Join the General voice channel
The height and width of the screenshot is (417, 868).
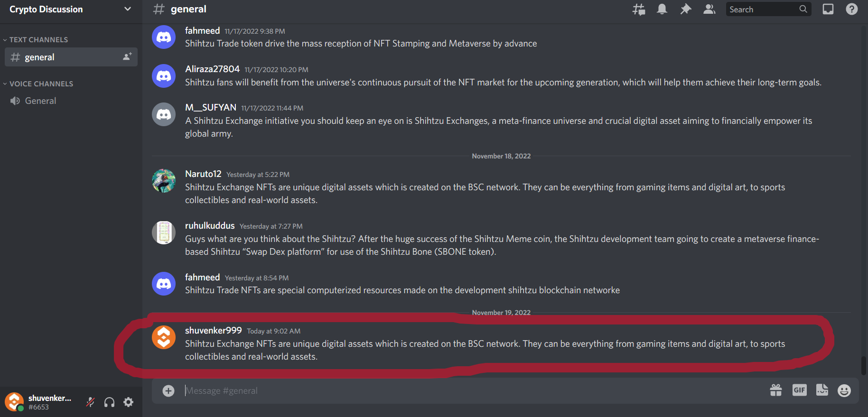tap(71, 101)
